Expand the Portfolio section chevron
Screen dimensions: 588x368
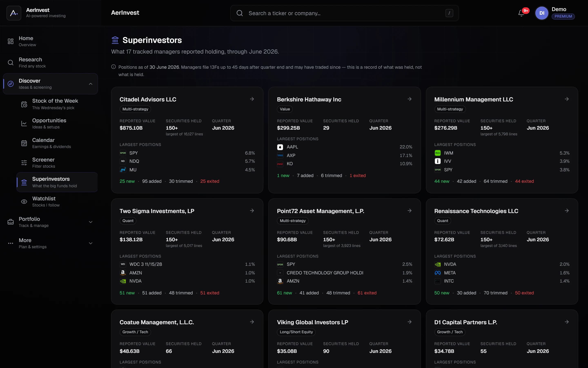point(91,222)
